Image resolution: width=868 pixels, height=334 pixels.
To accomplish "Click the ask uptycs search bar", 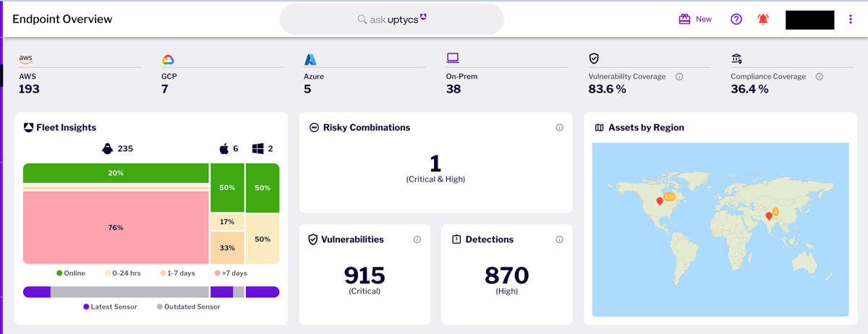I will [391, 20].
